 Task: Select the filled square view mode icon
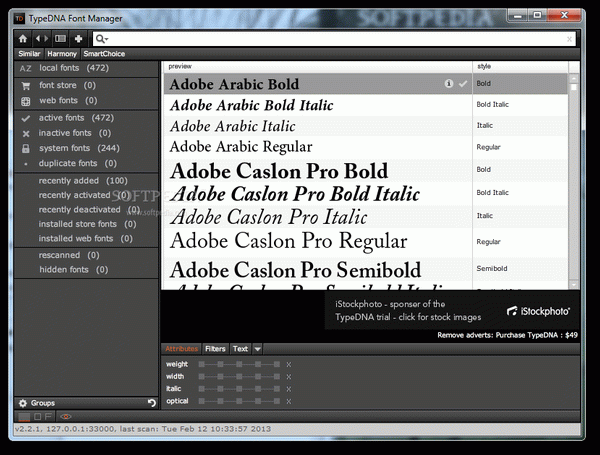[24, 417]
